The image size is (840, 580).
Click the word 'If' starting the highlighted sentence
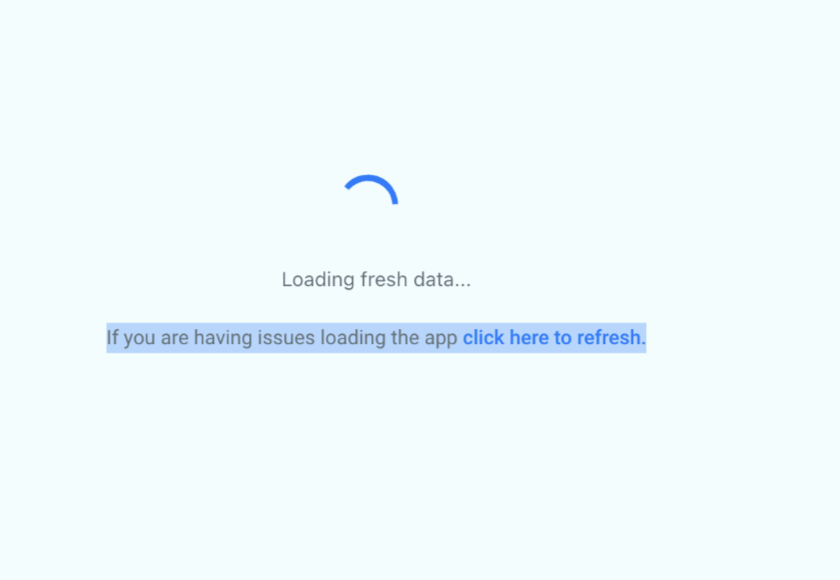click(x=112, y=338)
